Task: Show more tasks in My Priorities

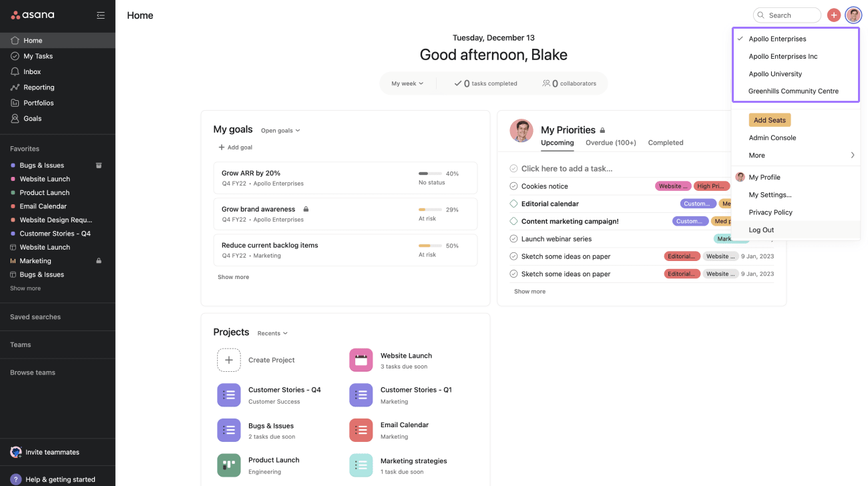Action: point(529,292)
